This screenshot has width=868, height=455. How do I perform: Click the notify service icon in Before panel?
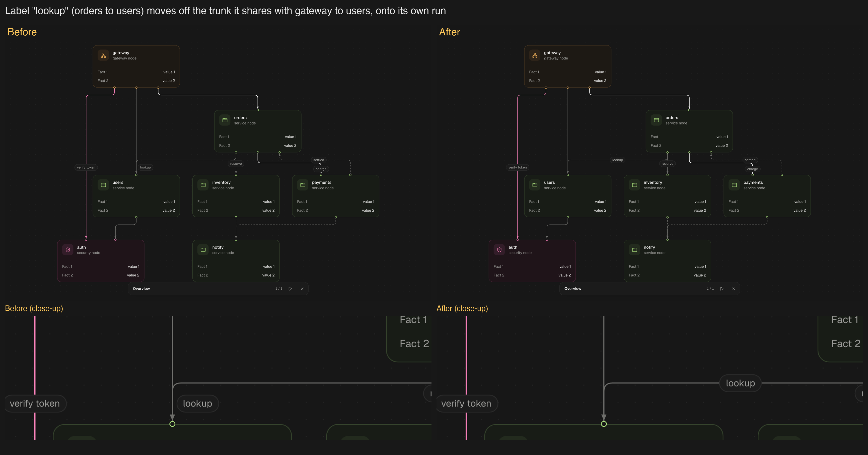click(x=203, y=250)
